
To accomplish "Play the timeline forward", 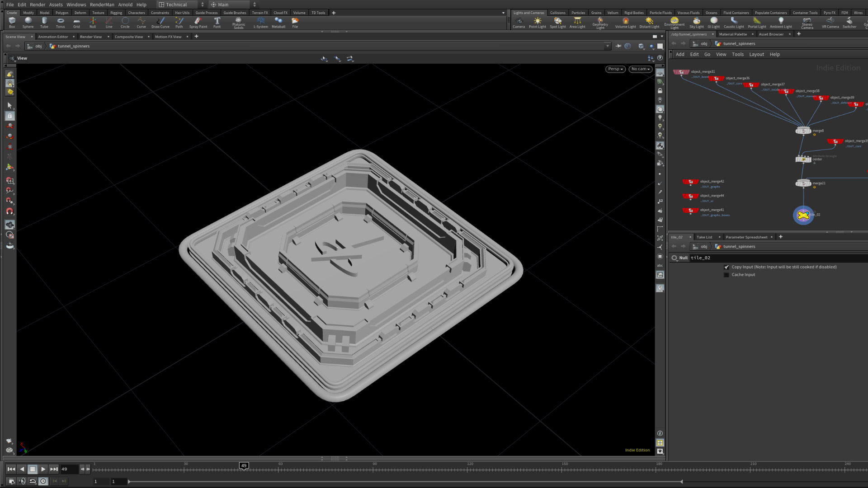I will pos(43,469).
